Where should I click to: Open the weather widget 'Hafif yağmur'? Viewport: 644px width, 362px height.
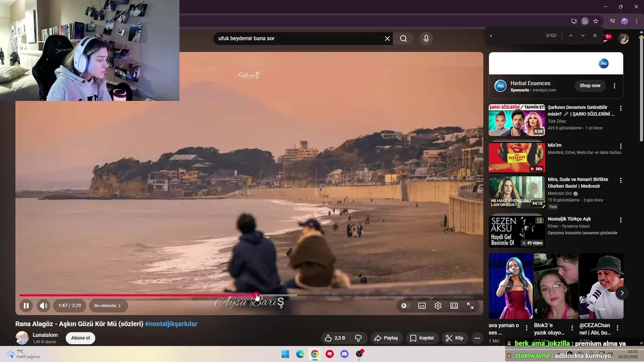click(23, 354)
